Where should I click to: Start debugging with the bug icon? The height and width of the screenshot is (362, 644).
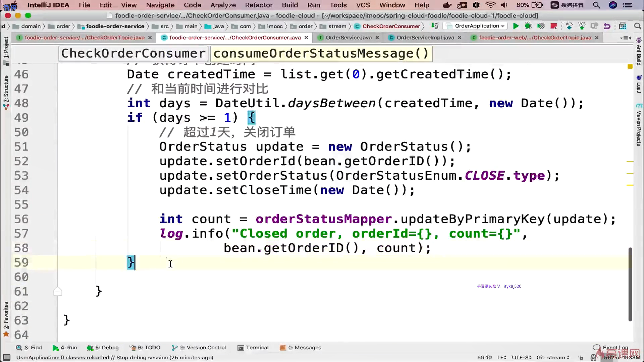[528, 26]
